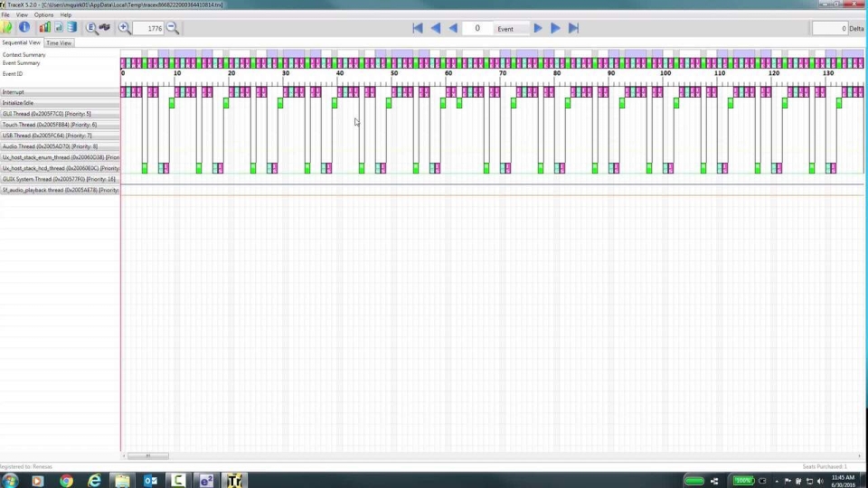The image size is (868, 488).
Task: Click event ID marker 10 on the ruler
Action: pyautogui.click(x=177, y=73)
